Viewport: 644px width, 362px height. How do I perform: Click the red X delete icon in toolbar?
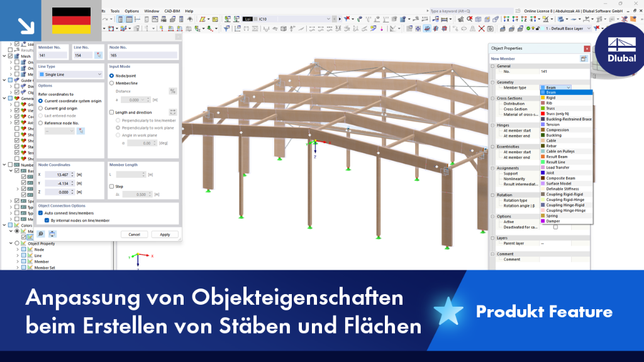[481, 29]
